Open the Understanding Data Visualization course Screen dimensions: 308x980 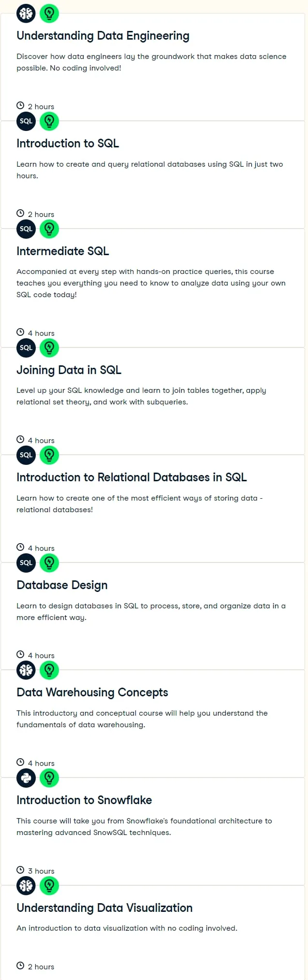[104, 908]
